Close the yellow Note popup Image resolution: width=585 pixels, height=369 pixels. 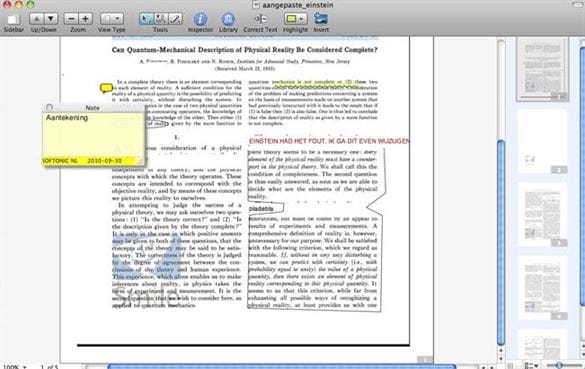point(49,107)
